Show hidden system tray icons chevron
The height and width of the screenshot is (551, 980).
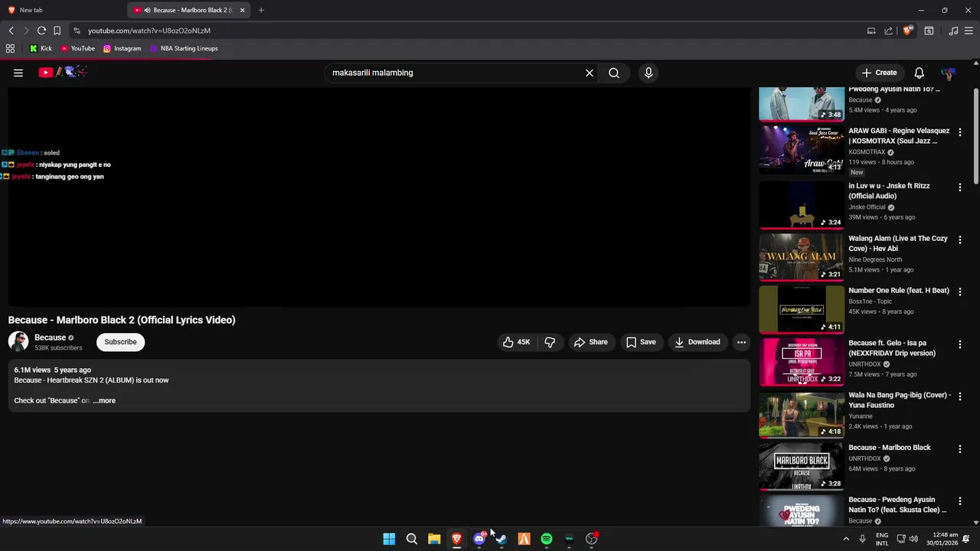click(846, 539)
